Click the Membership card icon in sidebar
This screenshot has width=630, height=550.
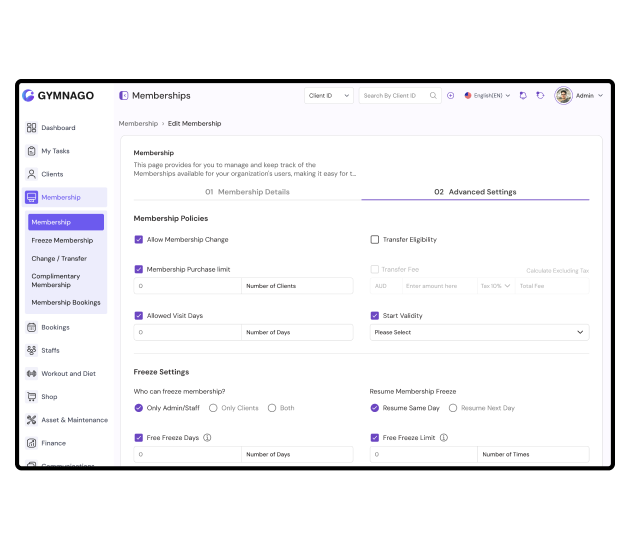(31, 197)
